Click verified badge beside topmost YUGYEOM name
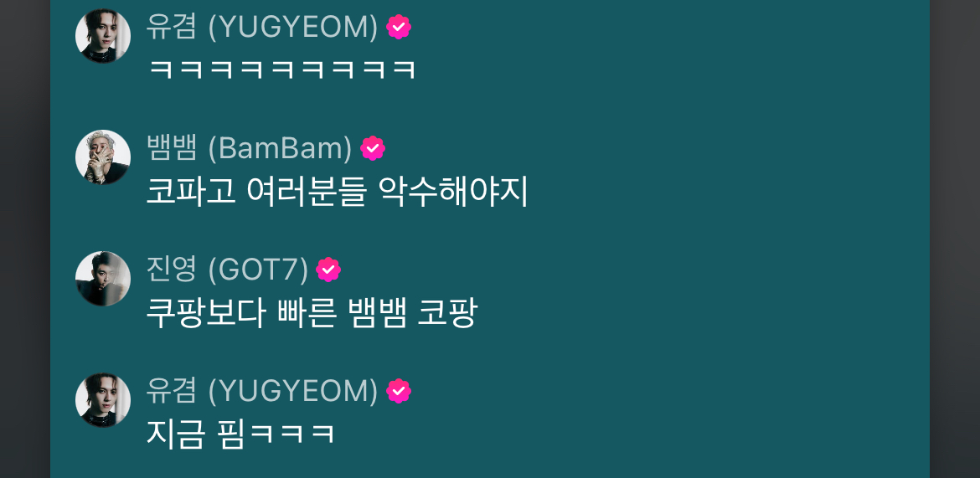This screenshot has height=478, width=980. [x=399, y=28]
